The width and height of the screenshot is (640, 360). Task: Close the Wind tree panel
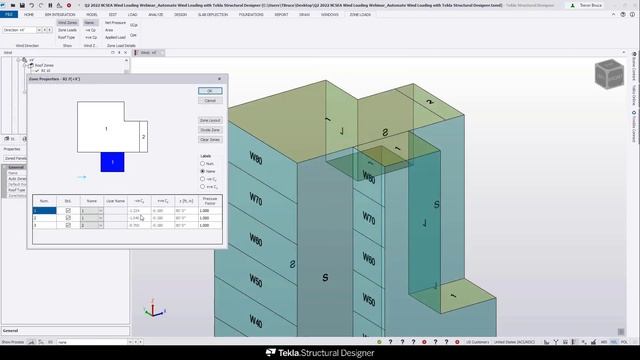[126, 53]
